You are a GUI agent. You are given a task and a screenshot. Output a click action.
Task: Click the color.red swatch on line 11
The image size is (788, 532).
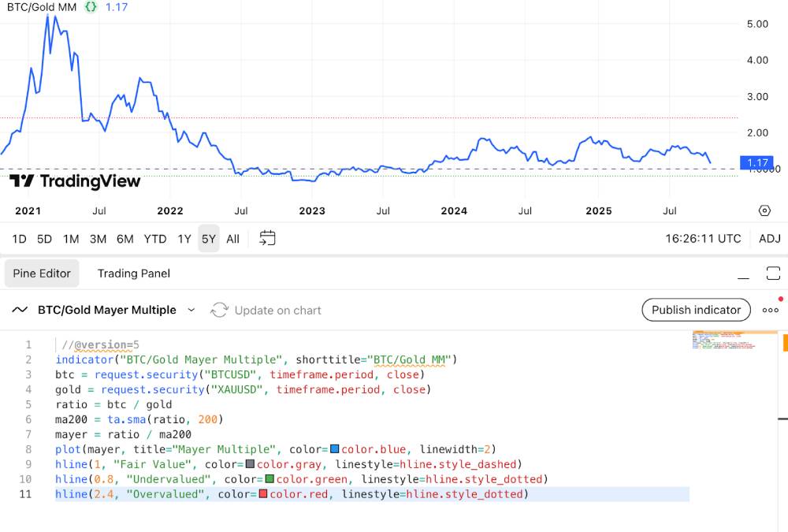[263, 494]
